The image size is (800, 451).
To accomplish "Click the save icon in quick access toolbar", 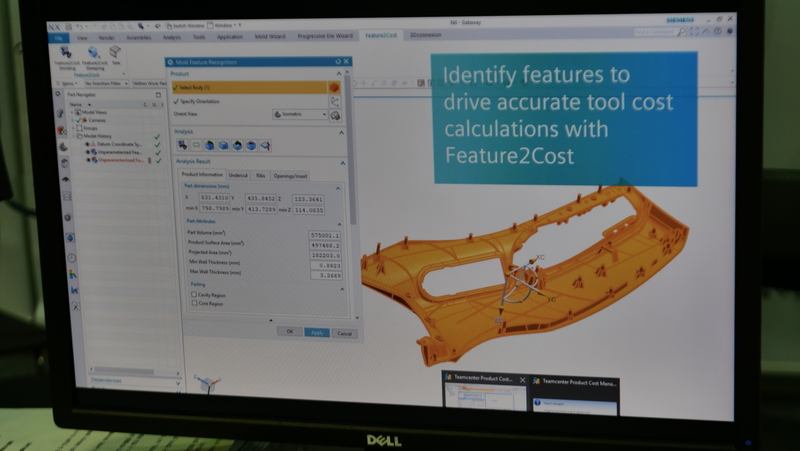I will (68, 27).
